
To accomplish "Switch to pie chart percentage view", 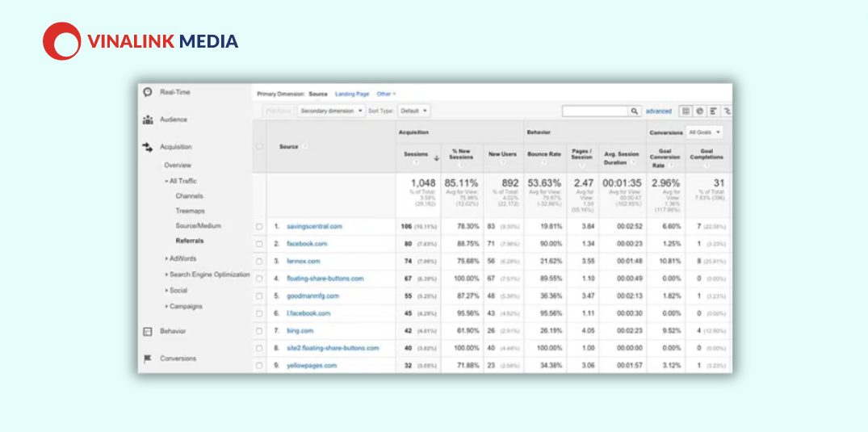I will pyautogui.click(x=700, y=111).
